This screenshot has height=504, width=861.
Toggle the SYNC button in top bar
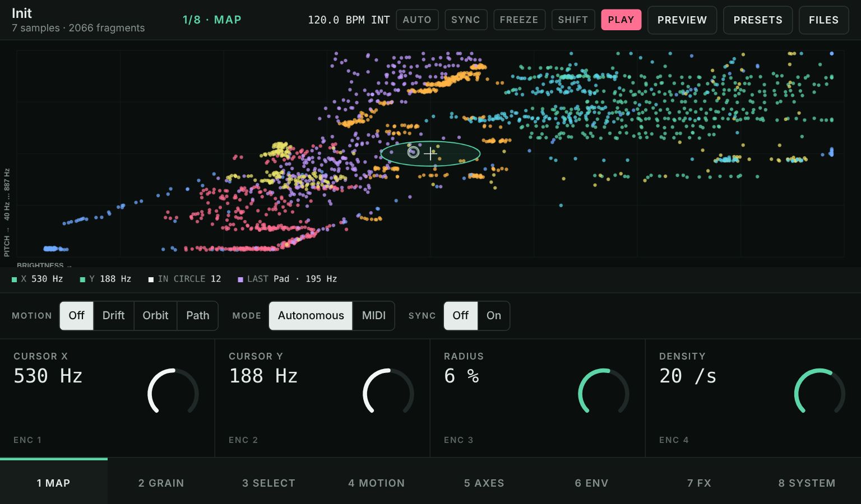click(466, 20)
